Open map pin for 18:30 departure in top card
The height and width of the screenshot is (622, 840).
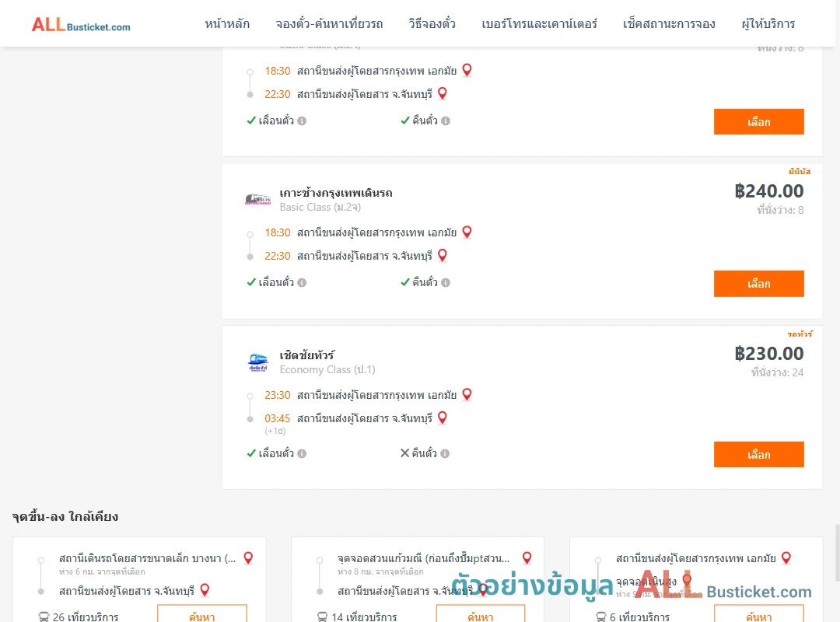coord(467,70)
